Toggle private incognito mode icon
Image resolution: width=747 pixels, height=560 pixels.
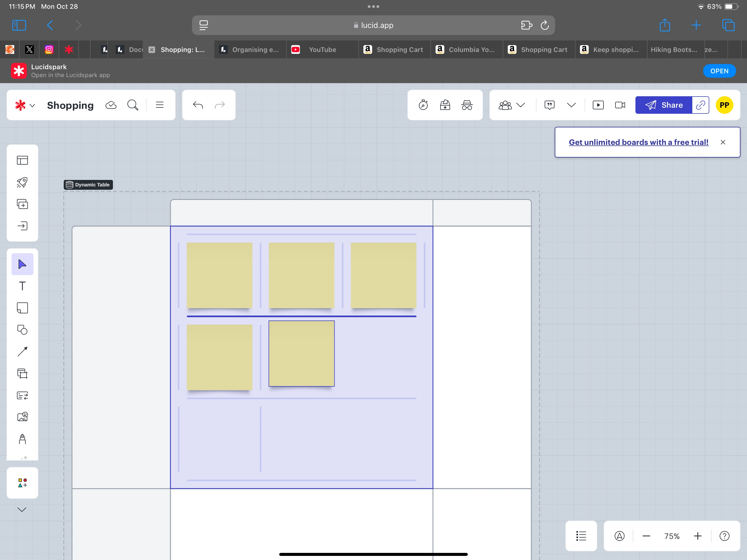click(467, 105)
